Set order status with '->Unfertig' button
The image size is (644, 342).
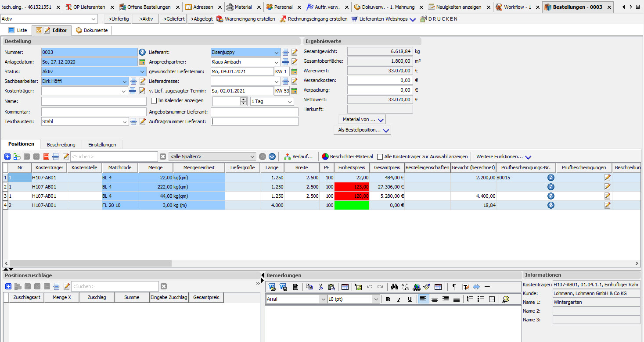click(118, 19)
